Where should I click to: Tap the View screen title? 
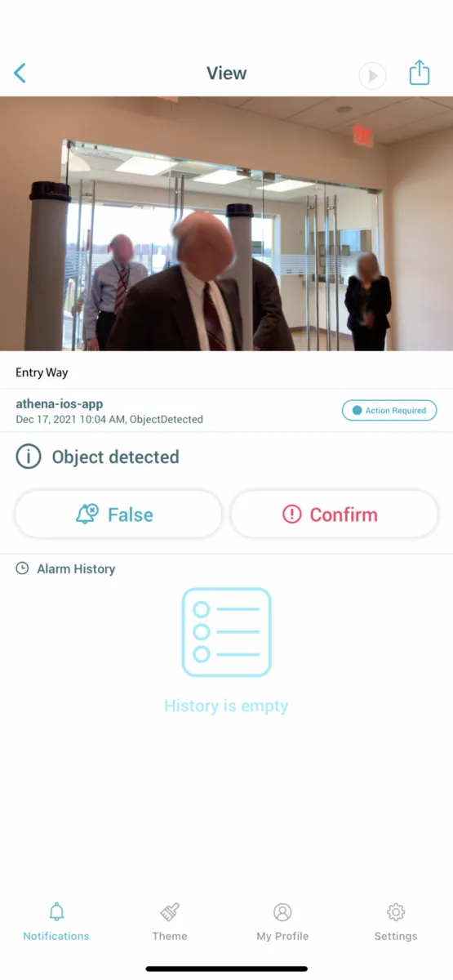[x=226, y=73]
